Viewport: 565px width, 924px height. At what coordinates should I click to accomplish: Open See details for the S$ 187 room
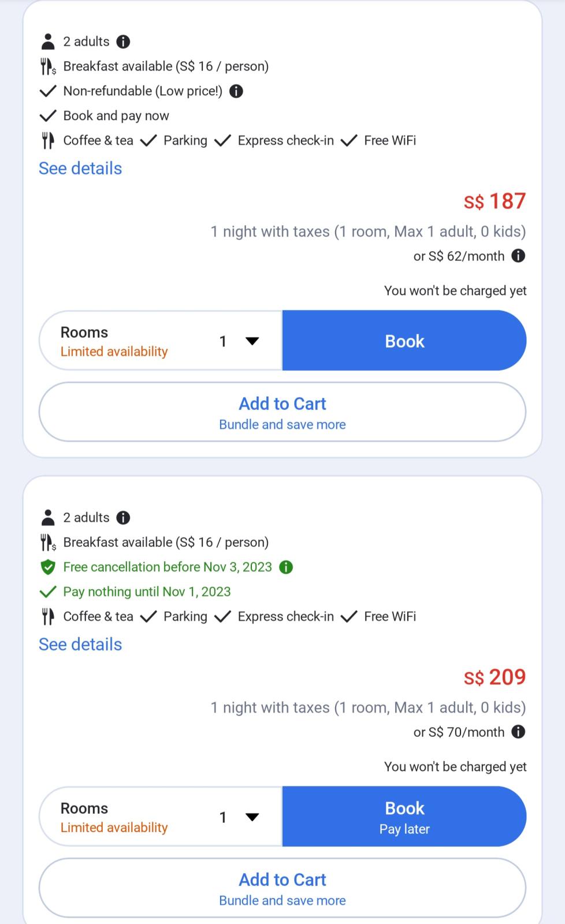pyautogui.click(x=80, y=169)
